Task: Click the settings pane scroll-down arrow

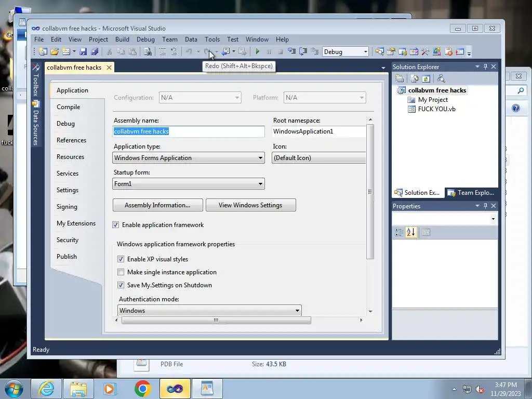Action: pos(370,311)
